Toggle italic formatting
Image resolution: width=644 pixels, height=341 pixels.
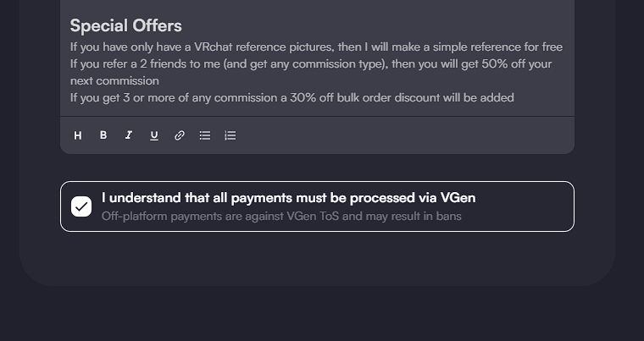129,135
